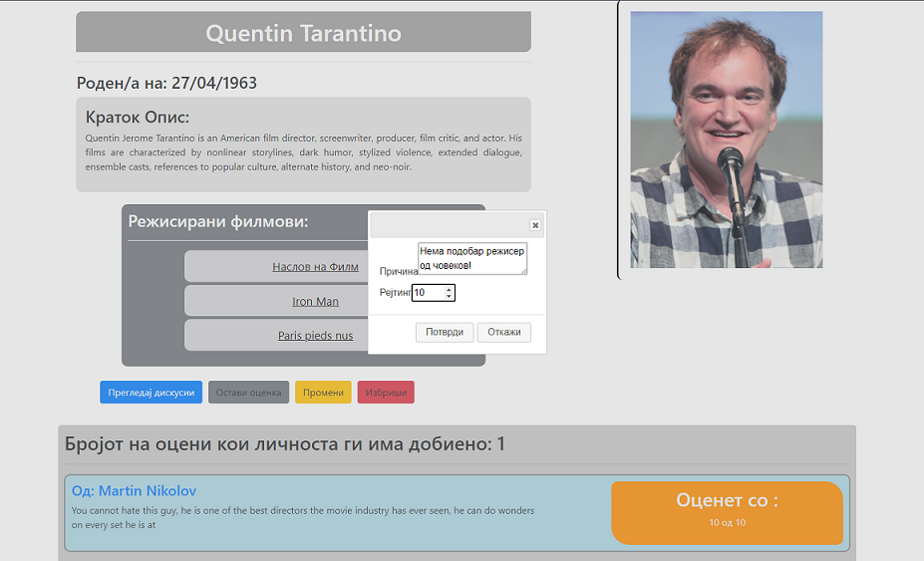Click the red Избриши delete button
This screenshot has width=924, height=561.
(386, 393)
